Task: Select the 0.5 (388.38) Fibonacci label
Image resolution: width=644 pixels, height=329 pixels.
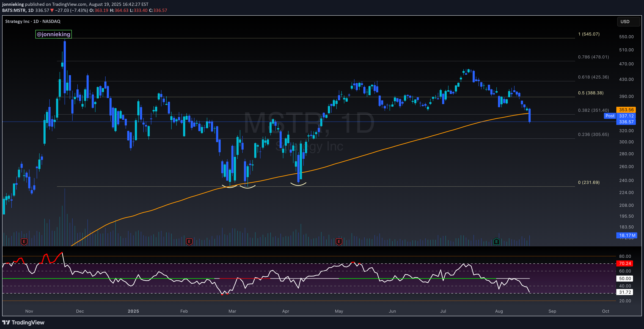Action: (x=590, y=93)
